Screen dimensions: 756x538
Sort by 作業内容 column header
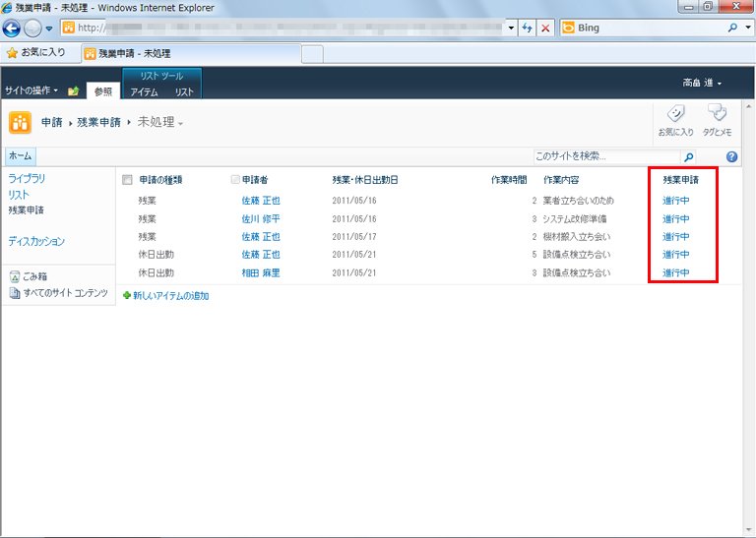pos(561,180)
